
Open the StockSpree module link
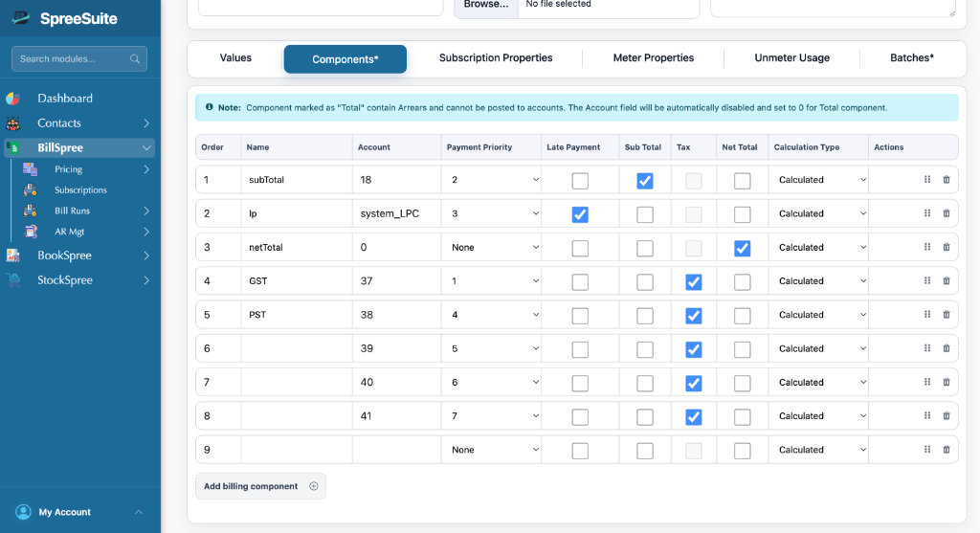tap(65, 280)
